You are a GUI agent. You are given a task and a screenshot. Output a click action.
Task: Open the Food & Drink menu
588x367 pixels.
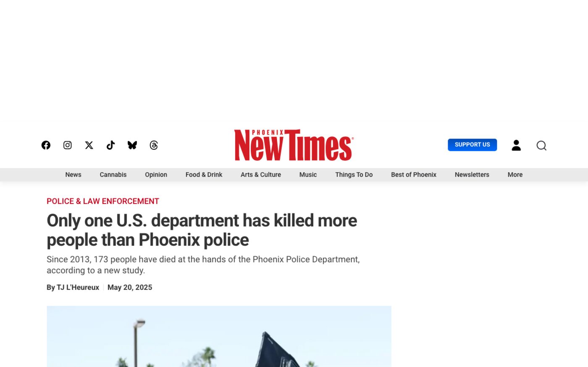pos(204,175)
